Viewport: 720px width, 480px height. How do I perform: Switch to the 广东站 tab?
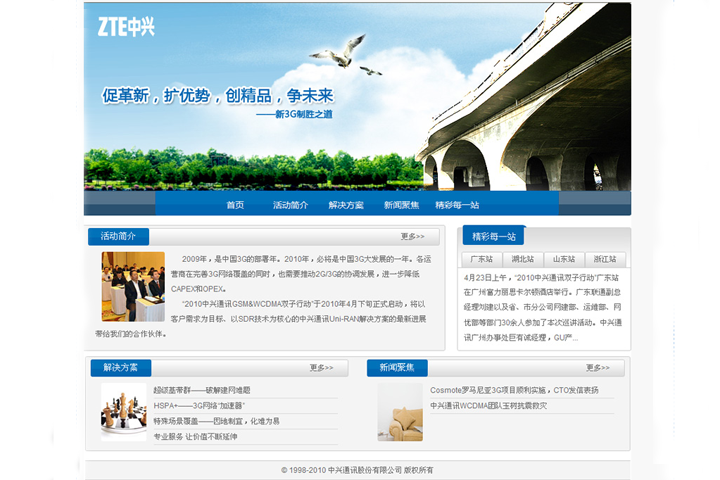(482, 259)
